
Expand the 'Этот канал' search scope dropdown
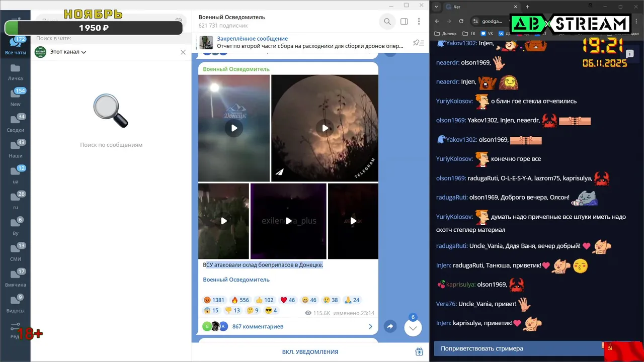pyautogui.click(x=68, y=52)
